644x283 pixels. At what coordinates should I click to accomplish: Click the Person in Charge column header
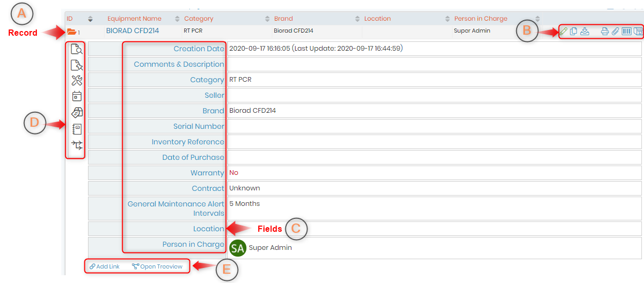[x=481, y=19]
